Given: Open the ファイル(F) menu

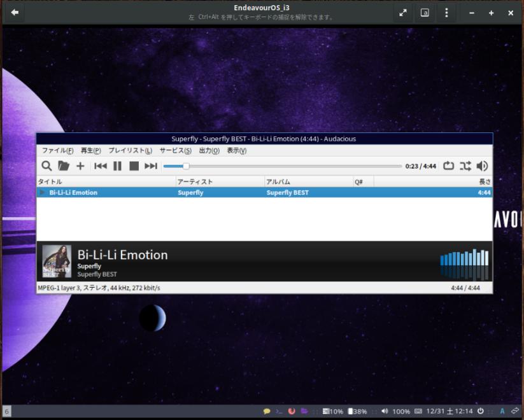Looking at the screenshot, I should [x=57, y=150].
